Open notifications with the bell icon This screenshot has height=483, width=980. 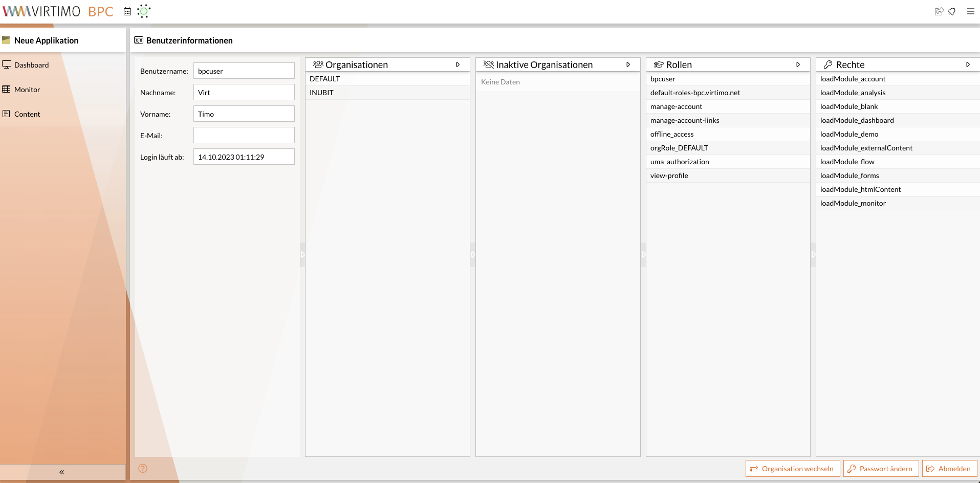pos(952,11)
